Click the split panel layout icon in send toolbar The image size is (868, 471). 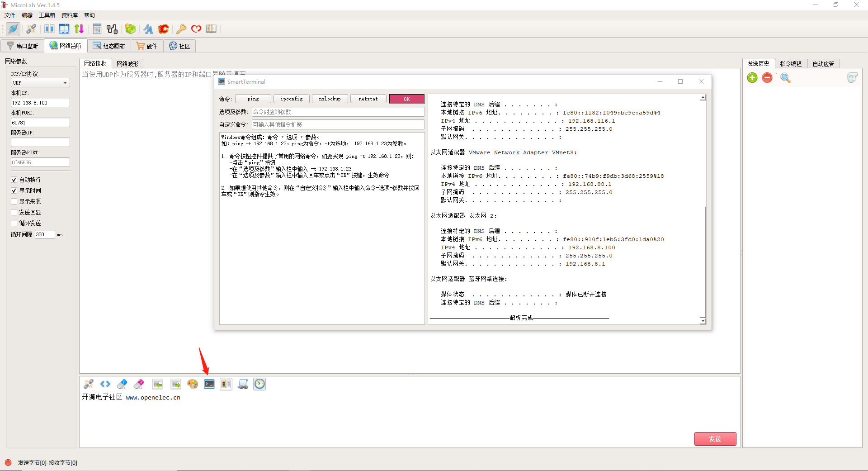(226, 384)
